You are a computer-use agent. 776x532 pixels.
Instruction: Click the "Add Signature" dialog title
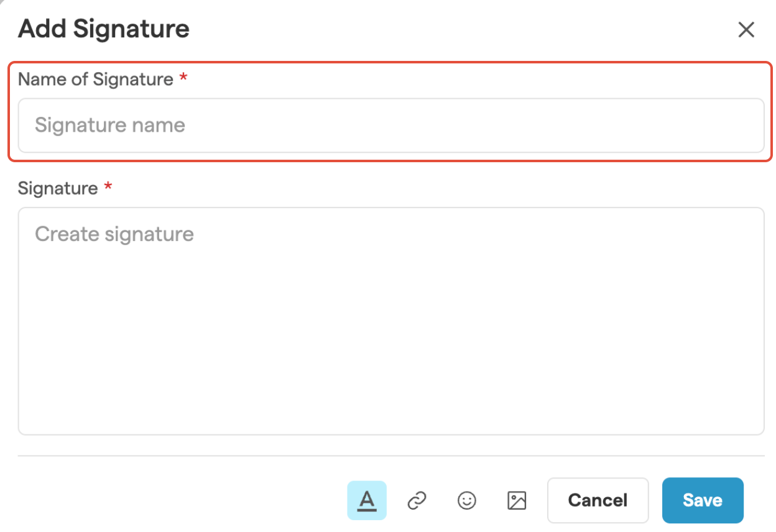tap(103, 29)
